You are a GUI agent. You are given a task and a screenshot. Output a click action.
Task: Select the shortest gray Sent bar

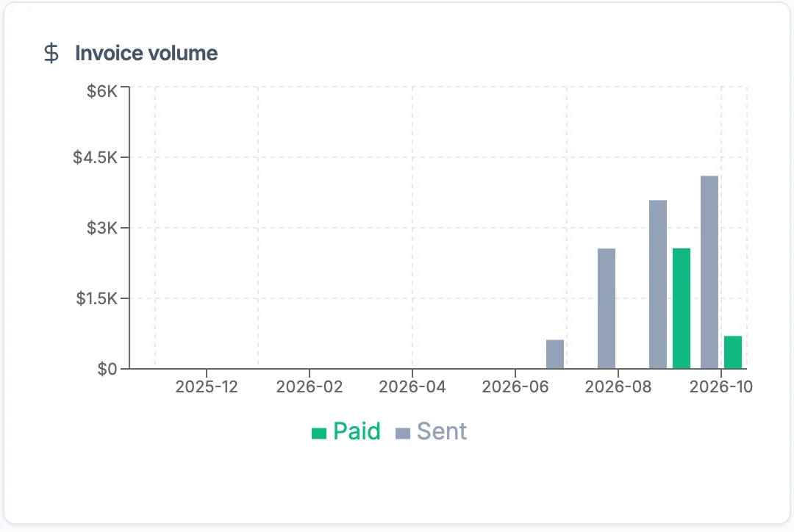(555, 354)
